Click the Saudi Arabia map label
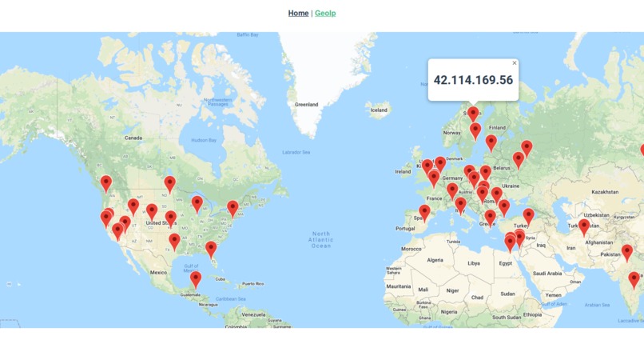The height and width of the screenshot is (348, 644). [547, 273]
